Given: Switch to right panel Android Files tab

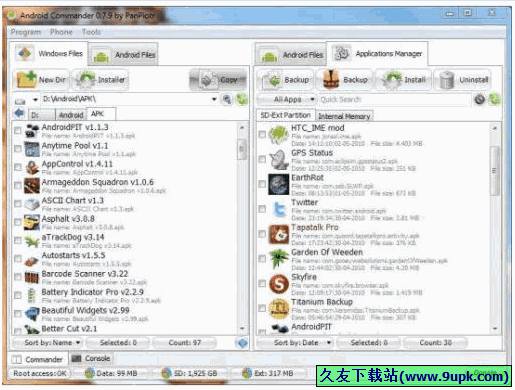Looking at the screenshot, I should 291,55.
